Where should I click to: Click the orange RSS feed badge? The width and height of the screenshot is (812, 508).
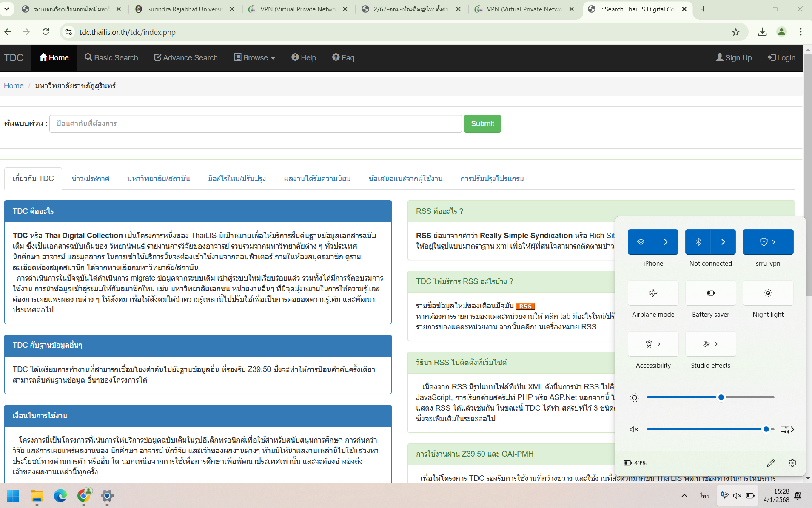point(525,306)
